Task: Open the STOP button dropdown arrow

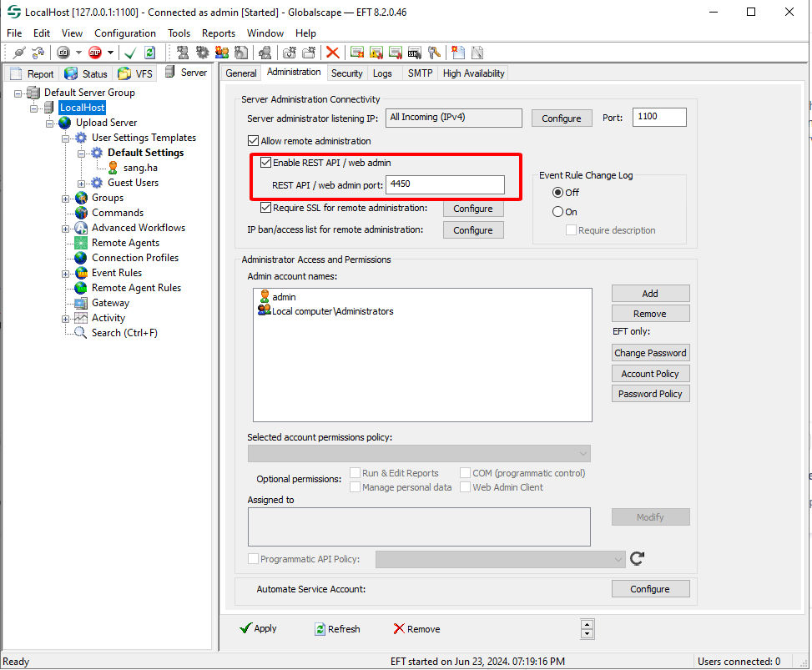Action: tap(110, 53)
